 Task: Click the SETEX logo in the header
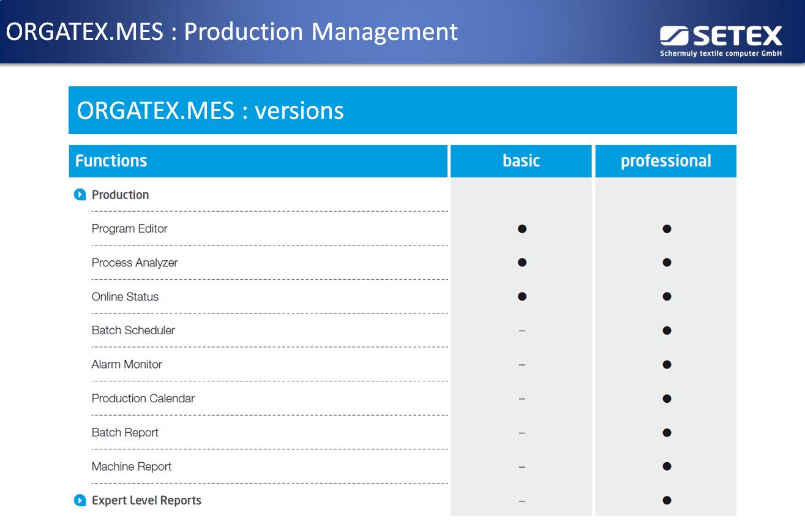tap(721, 40)
